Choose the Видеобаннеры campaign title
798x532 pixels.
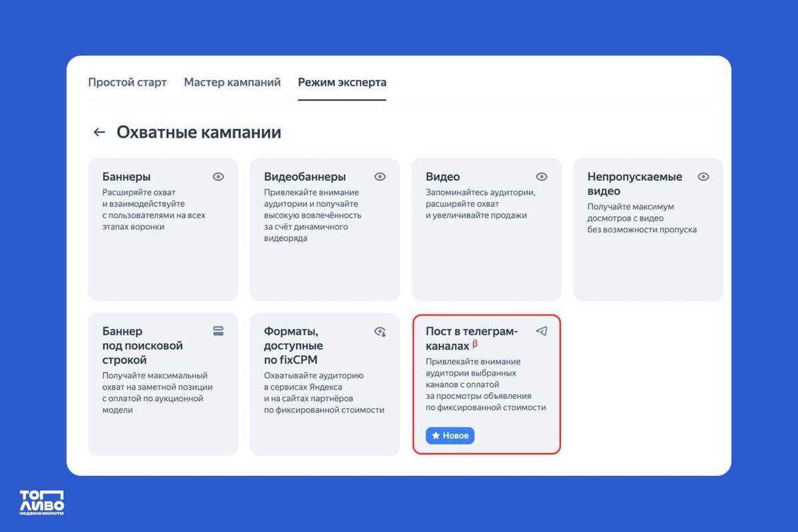pyautogui.click(x=305, y=177)
